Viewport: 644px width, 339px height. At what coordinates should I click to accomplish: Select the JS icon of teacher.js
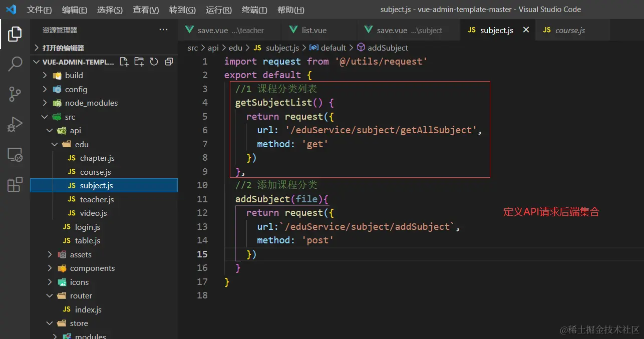(72, 199)
